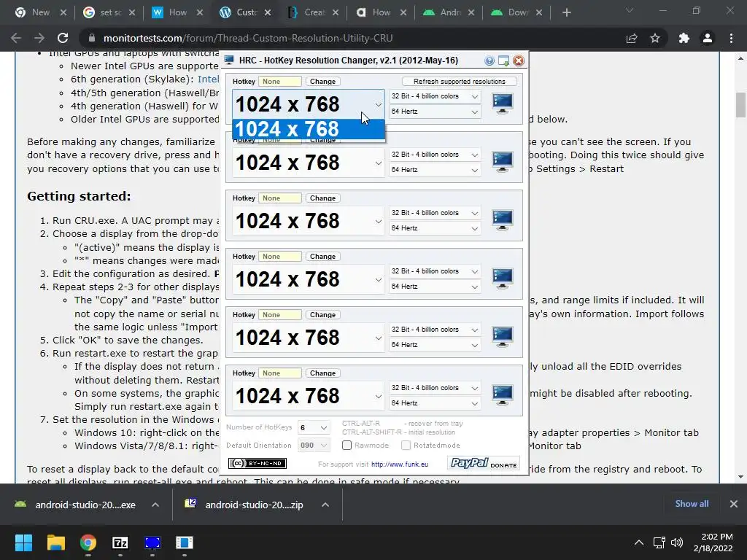
Task: Click Change button in sixth hotkey row
Action: [x=322, y=373]
